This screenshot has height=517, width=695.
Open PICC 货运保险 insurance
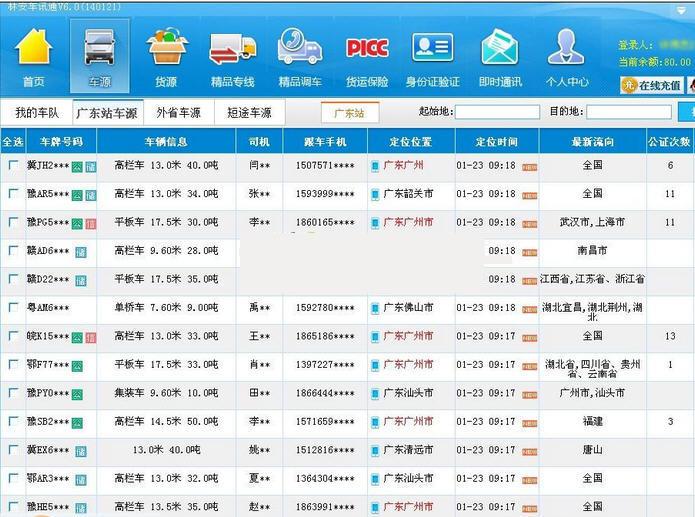pyautogui.click(x=367, y=57)
